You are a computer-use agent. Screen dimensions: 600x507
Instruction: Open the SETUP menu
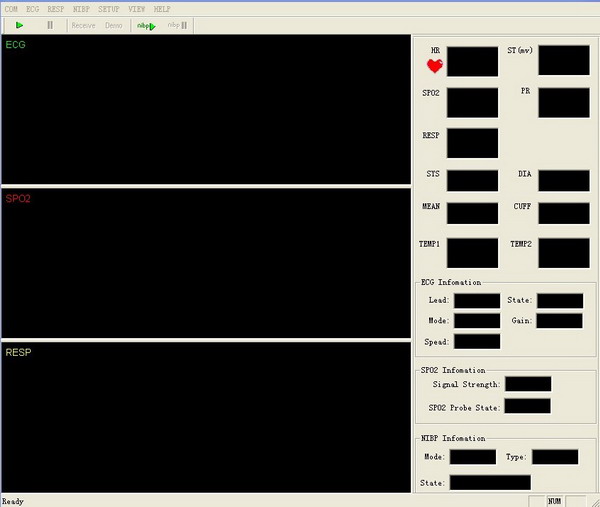[108, 8]
